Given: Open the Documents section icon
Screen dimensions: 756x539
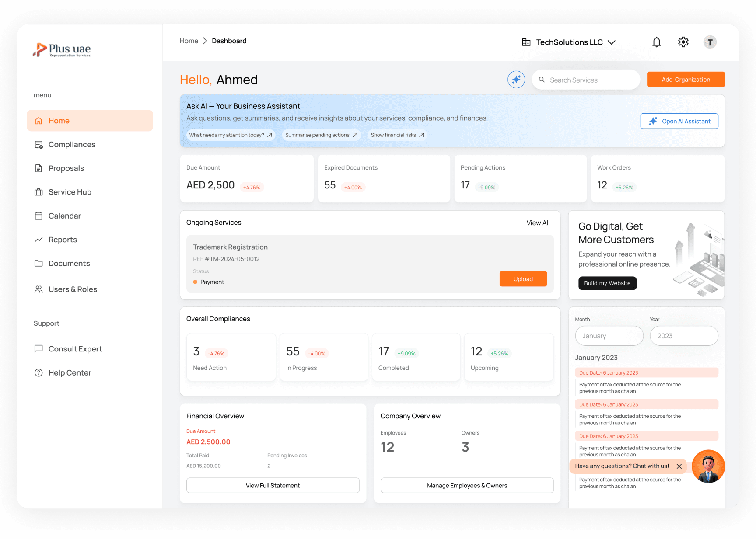Looking at the screenshot, I should (x=38, y=263).
